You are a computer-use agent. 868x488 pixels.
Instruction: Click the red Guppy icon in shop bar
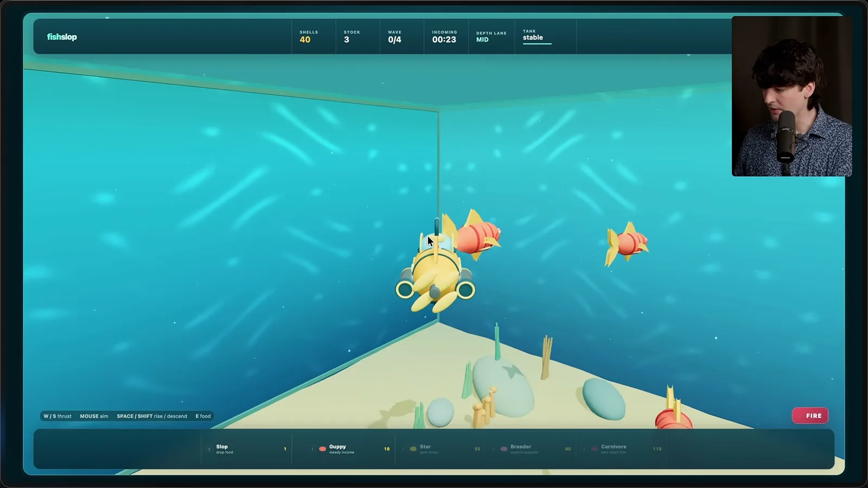point(322,449)
